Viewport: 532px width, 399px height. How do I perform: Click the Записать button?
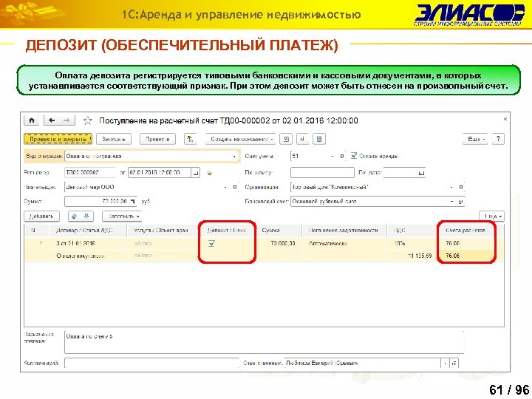coord(114,139)
